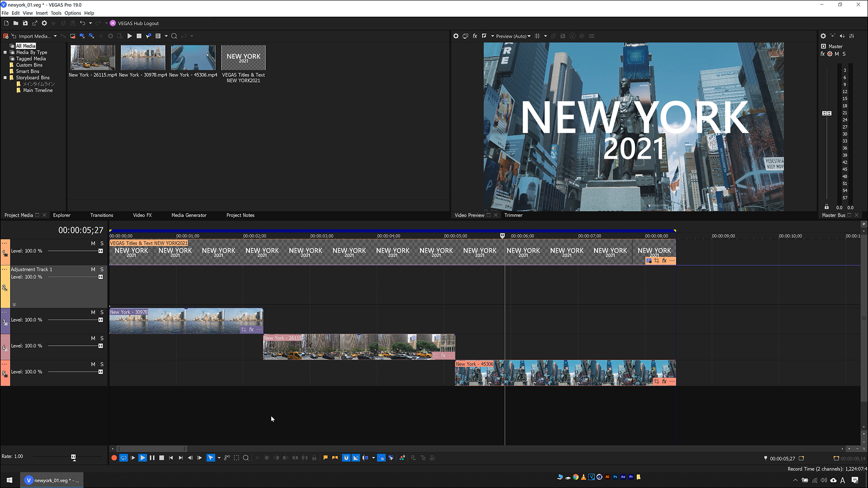Click the Level slider handle on track 1
Screen dimensions: 868x488
100,251
